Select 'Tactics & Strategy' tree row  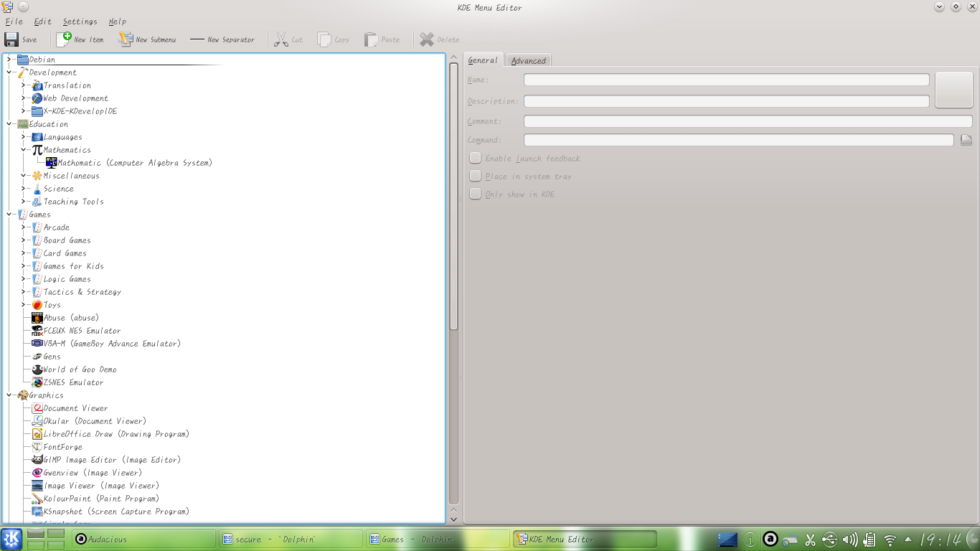pyautogui.click(x=82, y=292)
